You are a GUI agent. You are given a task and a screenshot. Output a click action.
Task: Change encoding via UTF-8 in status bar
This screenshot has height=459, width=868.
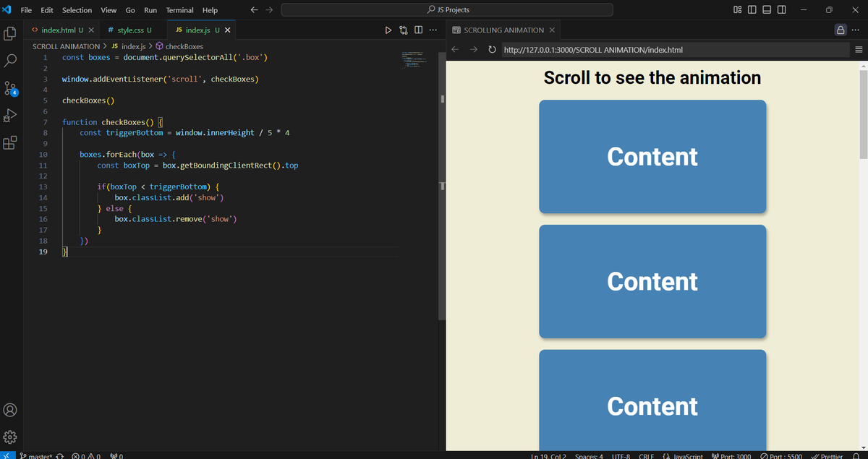tap(622, 456)
